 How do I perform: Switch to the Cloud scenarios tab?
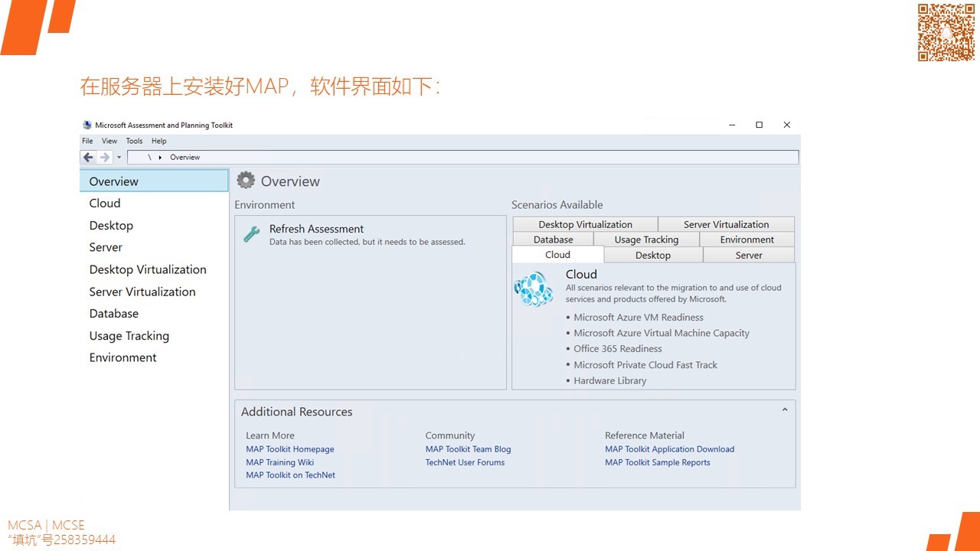tap(557, 255)
